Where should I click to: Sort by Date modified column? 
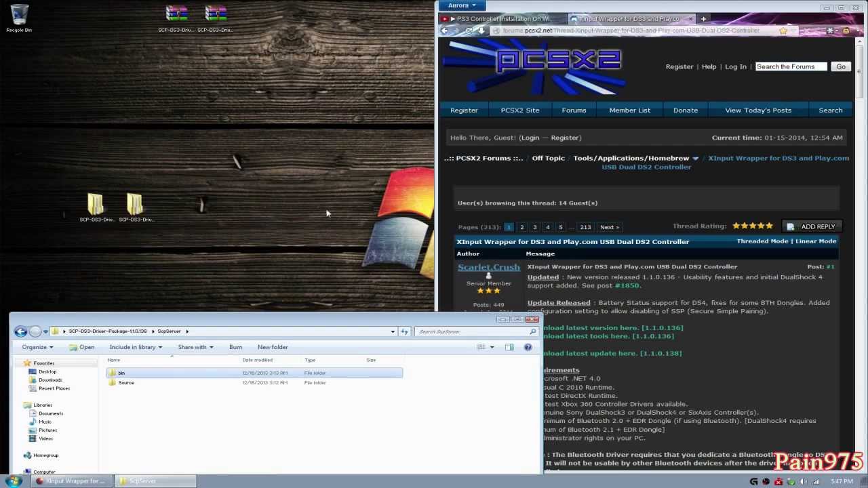click(258, 360)
